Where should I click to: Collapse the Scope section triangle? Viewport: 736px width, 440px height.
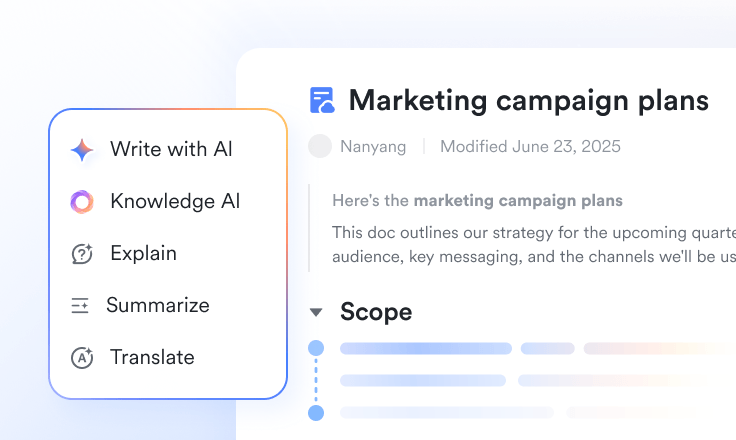(316, 312)
